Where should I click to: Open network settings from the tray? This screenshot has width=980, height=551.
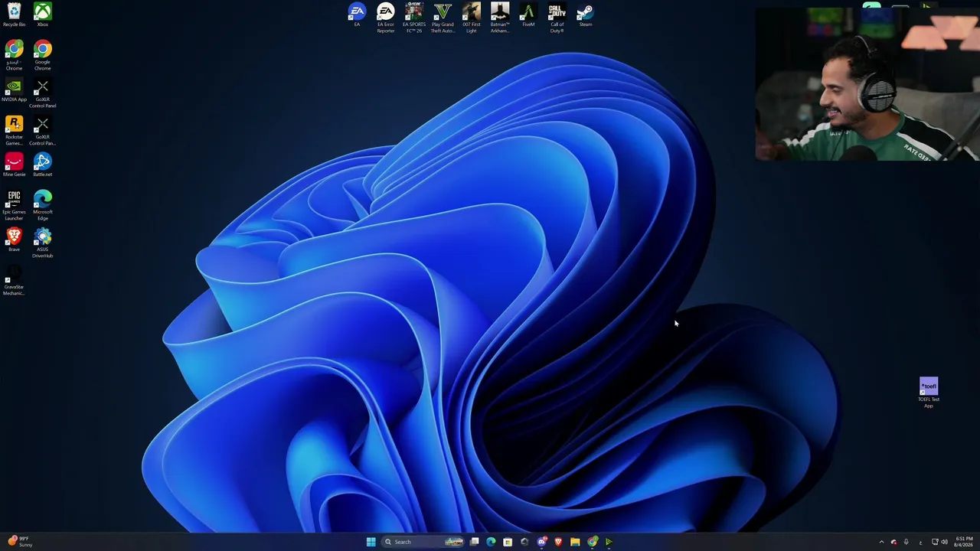(935, 542)
